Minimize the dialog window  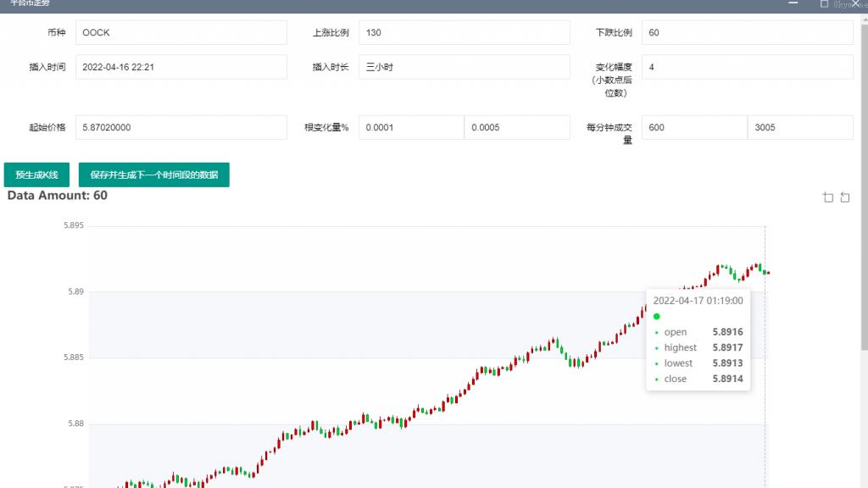coord(793,3)
